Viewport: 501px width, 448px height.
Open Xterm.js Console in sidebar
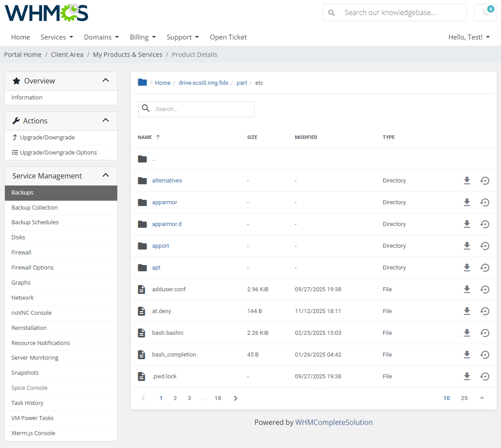click(x=61, y=433)
